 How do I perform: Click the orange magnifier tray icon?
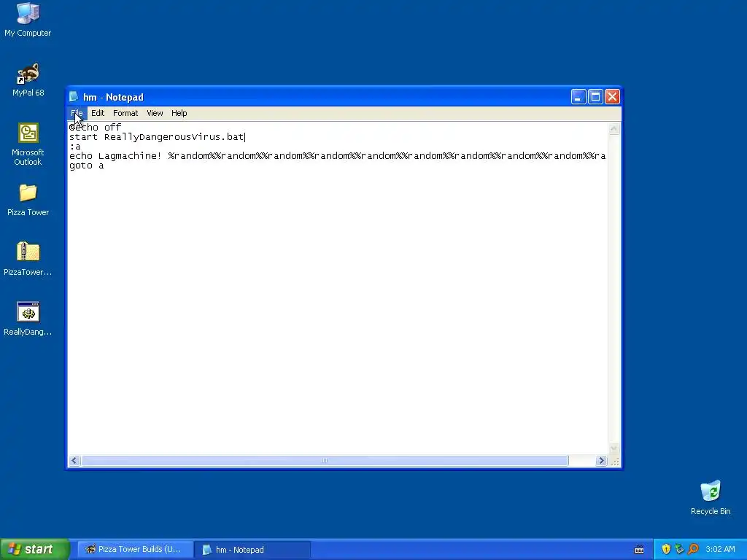tap(693, 549)
